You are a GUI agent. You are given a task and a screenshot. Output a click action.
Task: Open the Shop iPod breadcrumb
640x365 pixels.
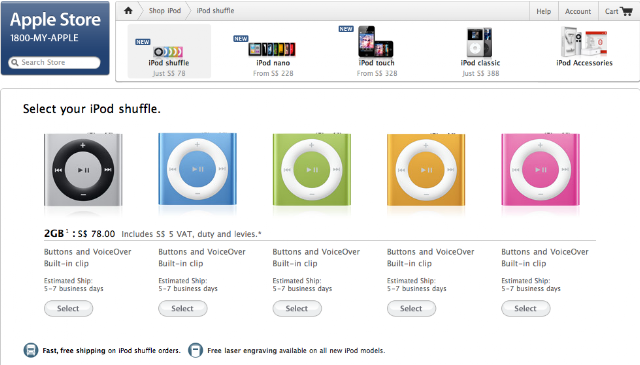tap(164, 11)
